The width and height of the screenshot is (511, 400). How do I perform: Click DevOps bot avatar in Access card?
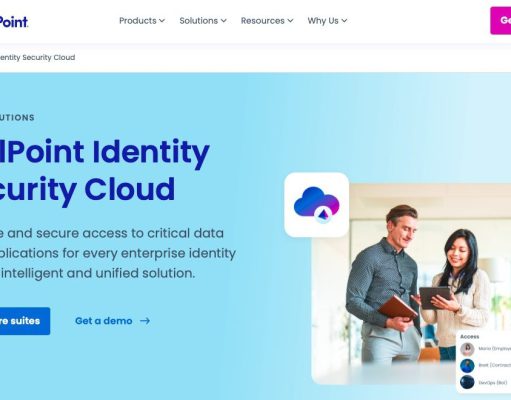pyautogui.click(x=467, y=382)
